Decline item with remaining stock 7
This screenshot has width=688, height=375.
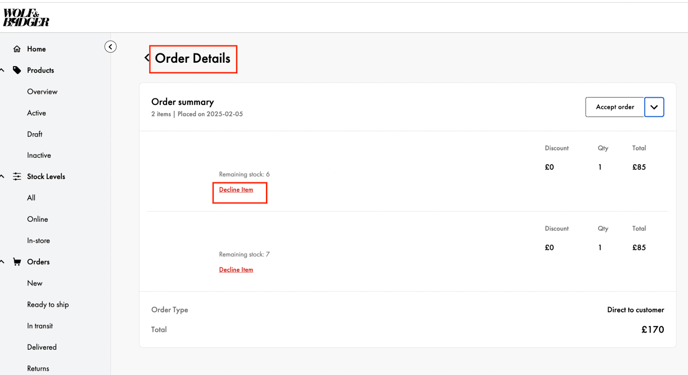[x=236, y=270]
